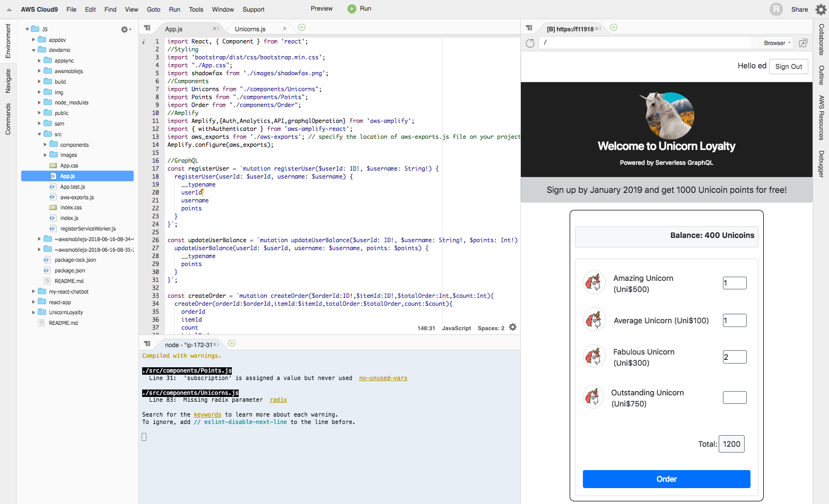Expand the node_modules folder
This screenshot has width=829, height=504.
point(39,103)
